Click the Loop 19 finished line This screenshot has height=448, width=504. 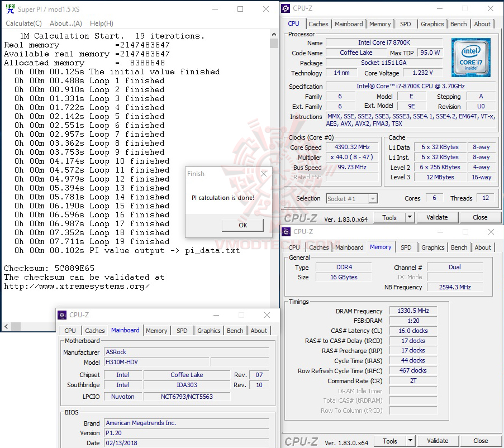92,242
